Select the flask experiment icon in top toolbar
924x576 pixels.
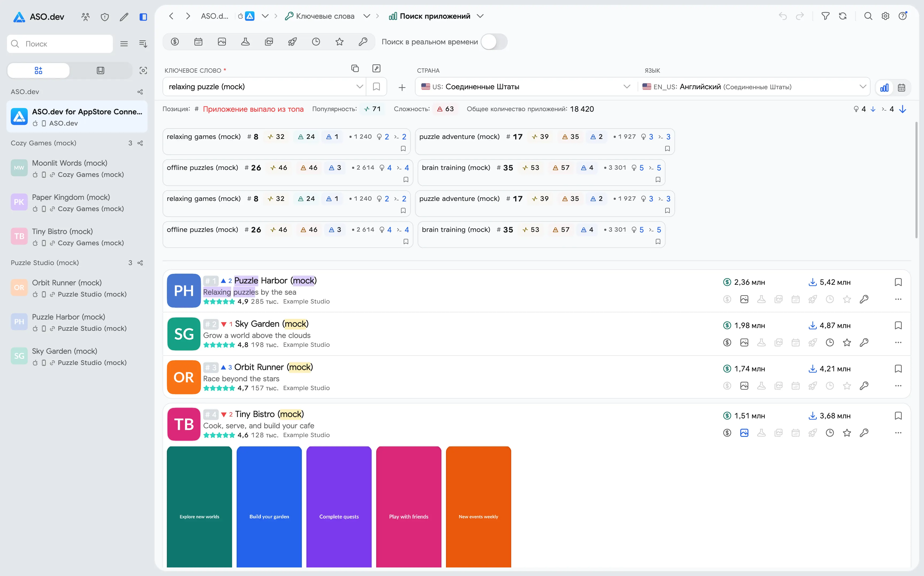tap(245, 42)
